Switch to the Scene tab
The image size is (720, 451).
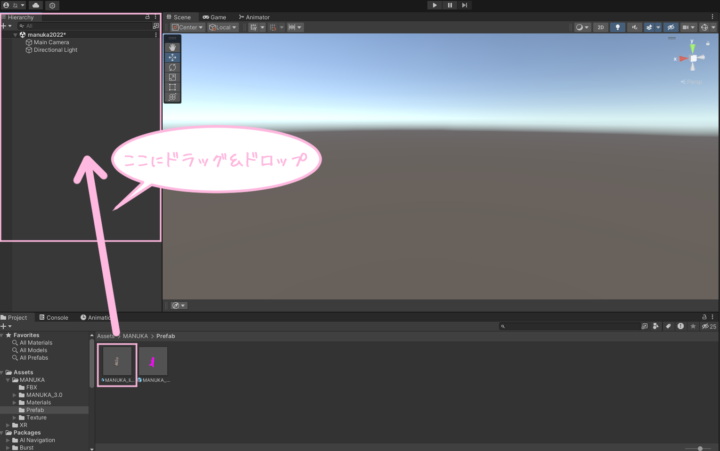[179, 17]
